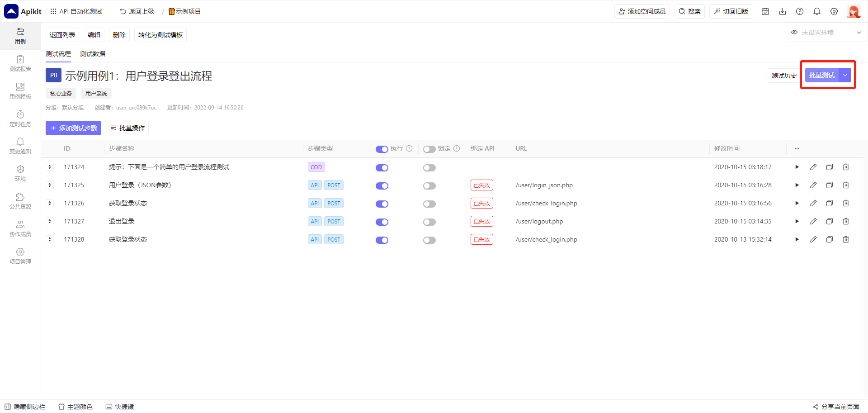Image resolution: width=868 pixels, height=413 pixels.
Task: Open 主题颜色 in the bottom bar
Action: click(75, 407)
